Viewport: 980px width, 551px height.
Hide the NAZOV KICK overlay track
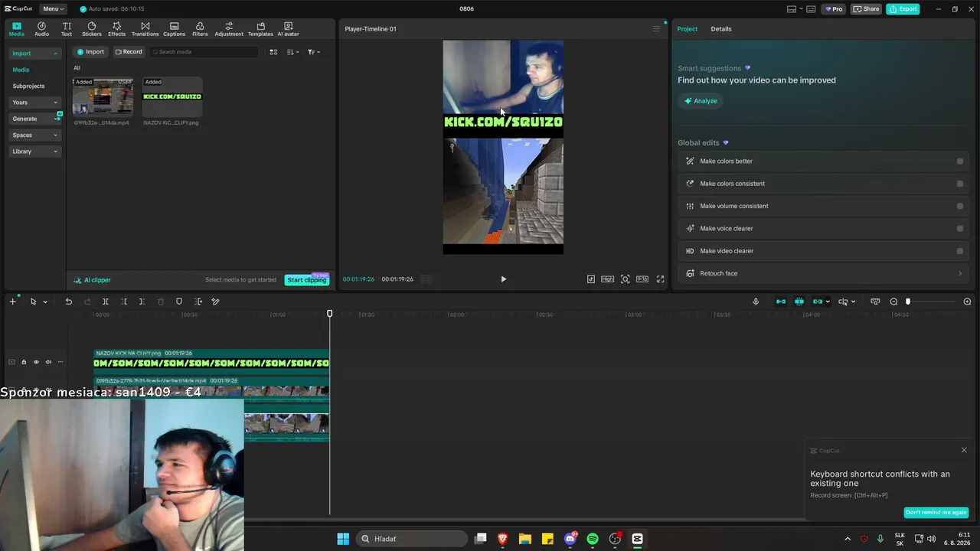click(36, 362)
